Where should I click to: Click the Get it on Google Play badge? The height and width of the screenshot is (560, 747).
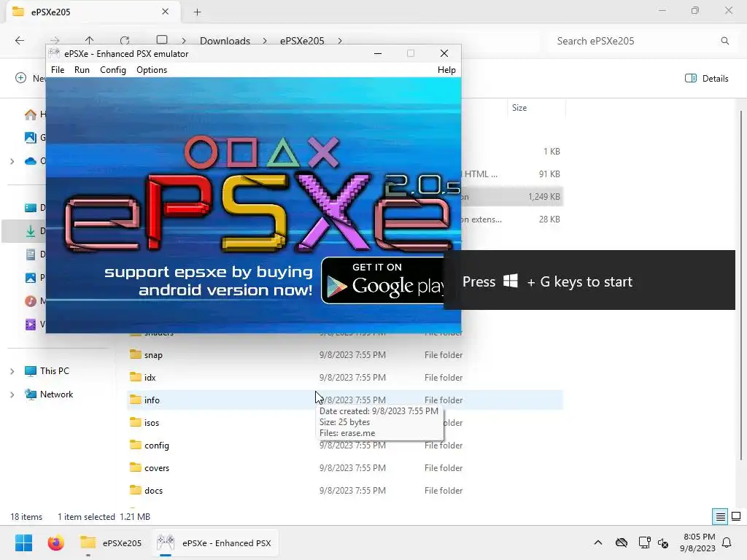coord(382,281)
